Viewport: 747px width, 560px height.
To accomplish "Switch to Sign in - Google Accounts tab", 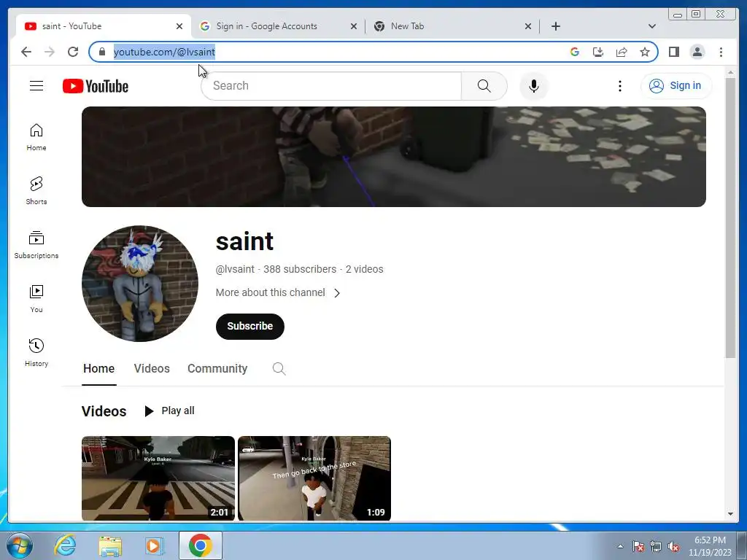I will point(278,26).
